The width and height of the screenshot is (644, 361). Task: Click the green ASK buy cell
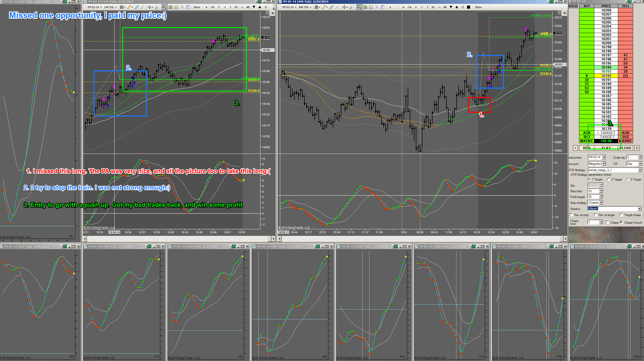pyautogui.click(x=587, y=133)
